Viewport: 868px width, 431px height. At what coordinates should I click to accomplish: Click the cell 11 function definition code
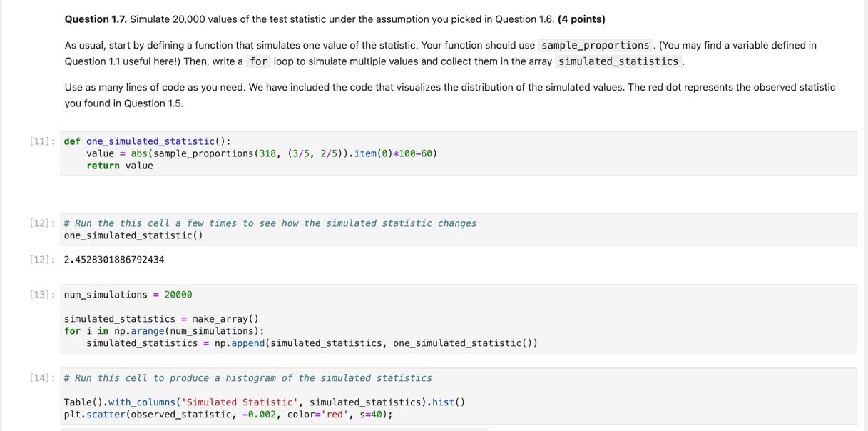[x=459, y=153]
